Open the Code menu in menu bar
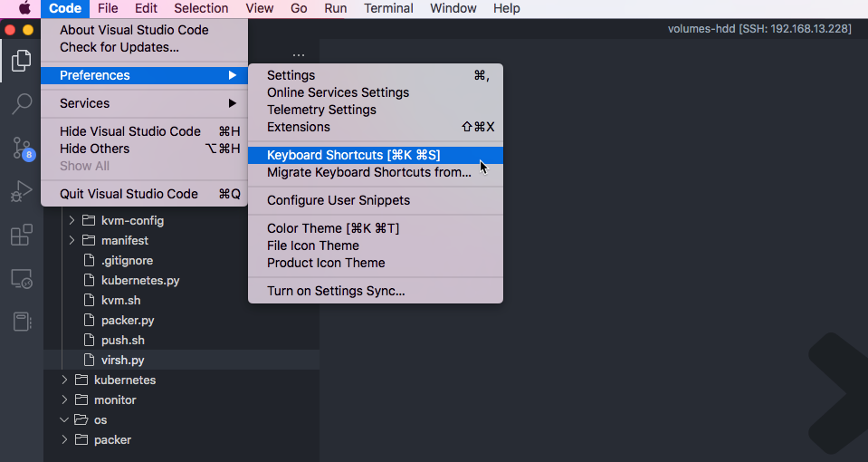Image resolution: width=868 pixels, height=462 pixels. pyautogui.click(x=65, y=8)
